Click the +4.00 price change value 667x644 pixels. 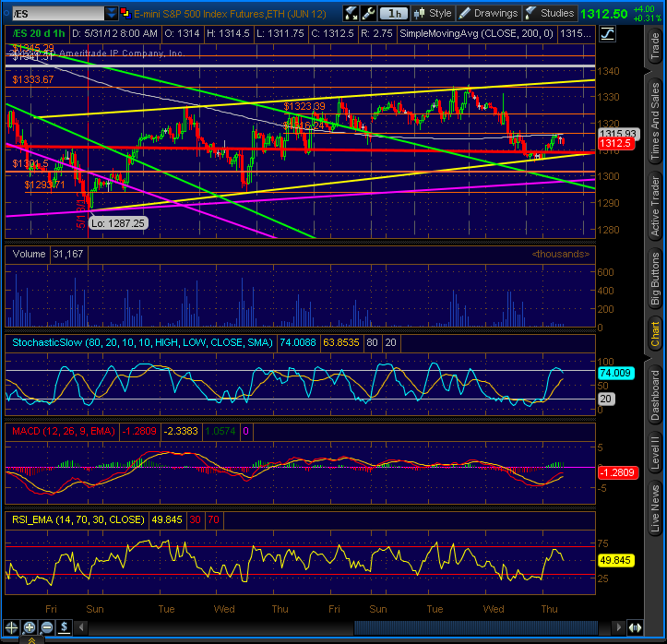[644, 9]
